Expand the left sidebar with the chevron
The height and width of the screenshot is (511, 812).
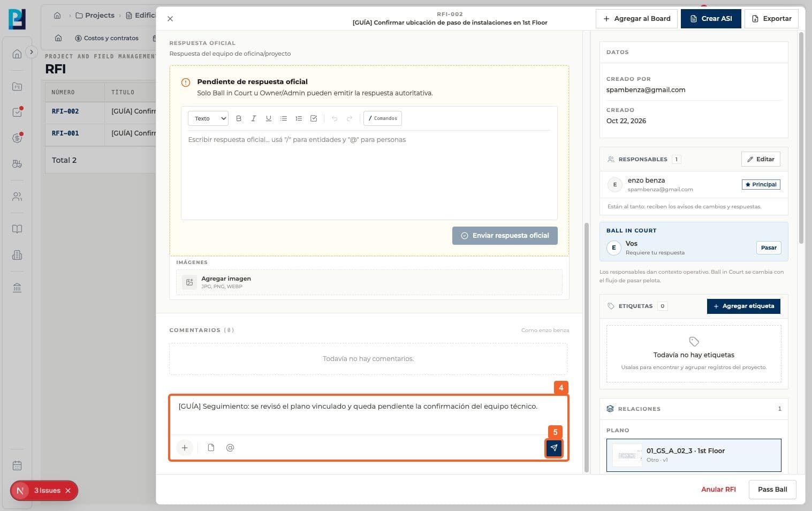pos(32,52)
